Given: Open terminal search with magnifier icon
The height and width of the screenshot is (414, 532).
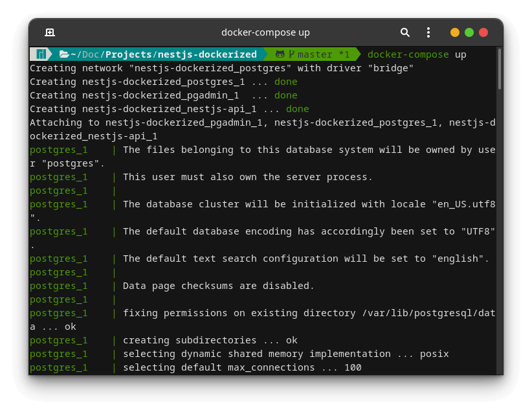Looking at the screenshot, I should [405, 32].
